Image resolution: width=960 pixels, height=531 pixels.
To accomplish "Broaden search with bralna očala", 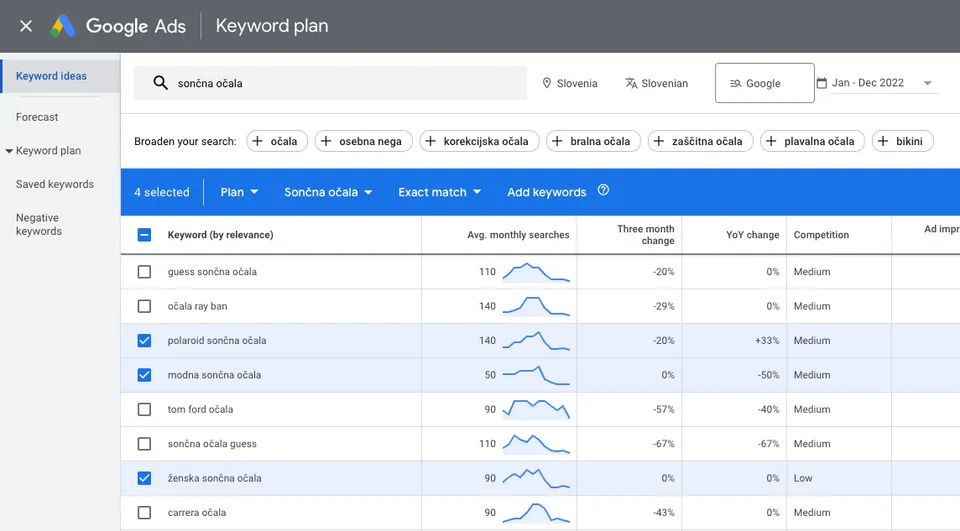I will point(593,141).
